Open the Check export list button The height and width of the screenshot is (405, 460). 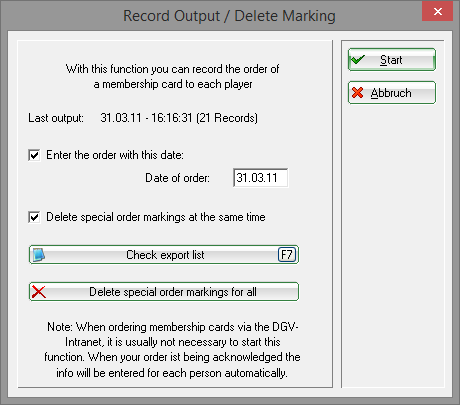164,255
